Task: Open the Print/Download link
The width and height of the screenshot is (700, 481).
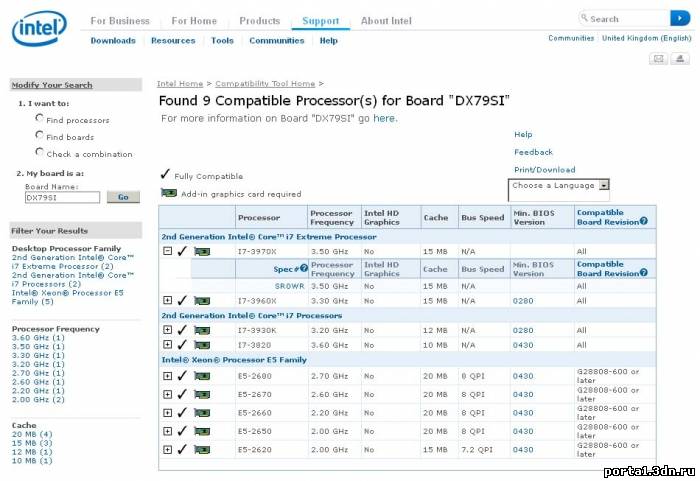Action: point(545,170)
